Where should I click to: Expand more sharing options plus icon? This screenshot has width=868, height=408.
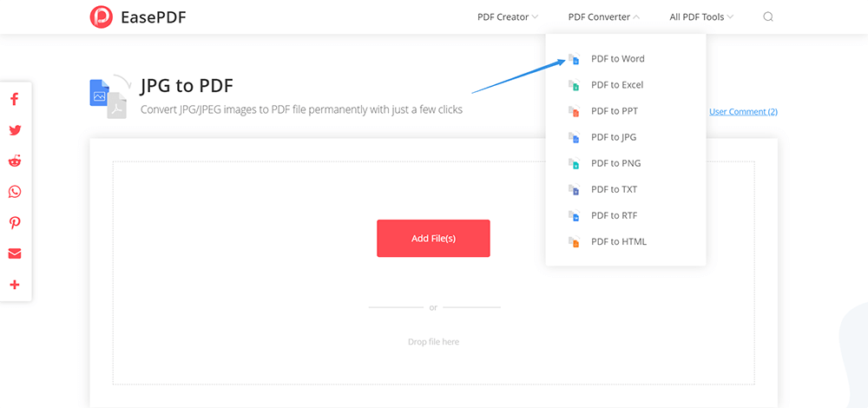tap(15, 285)
